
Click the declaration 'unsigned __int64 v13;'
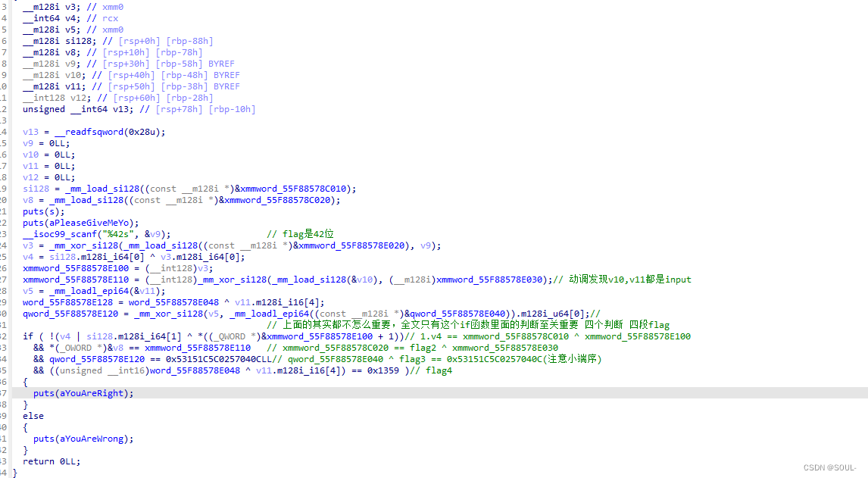coord(78,109)
